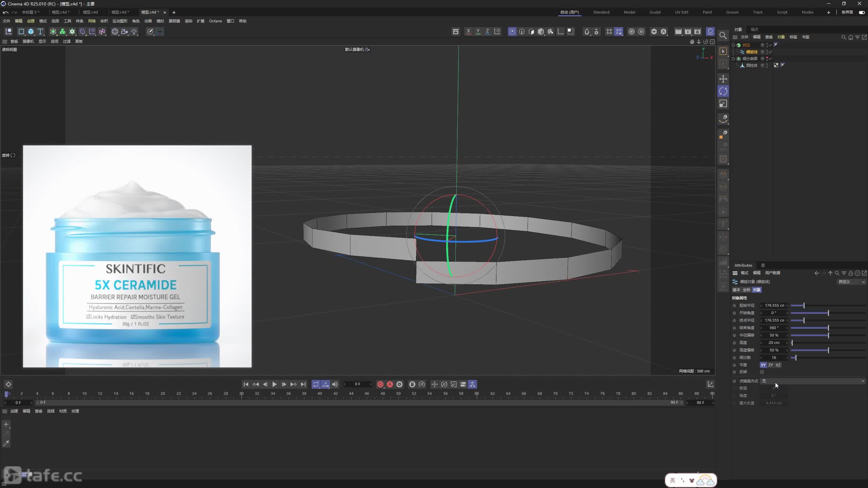Choose the Text spline tool icon
Screen dimensions: 868x488
(x=40, y=32)
